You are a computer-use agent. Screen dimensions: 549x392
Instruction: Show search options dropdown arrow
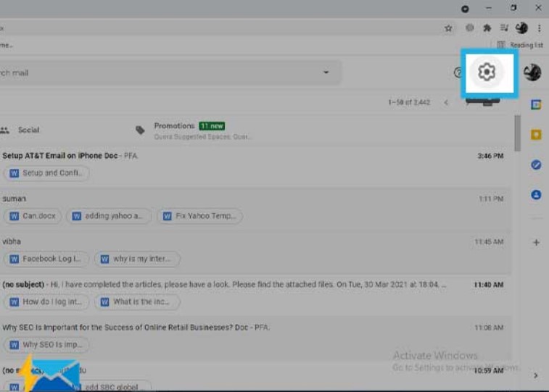(326, 72)
